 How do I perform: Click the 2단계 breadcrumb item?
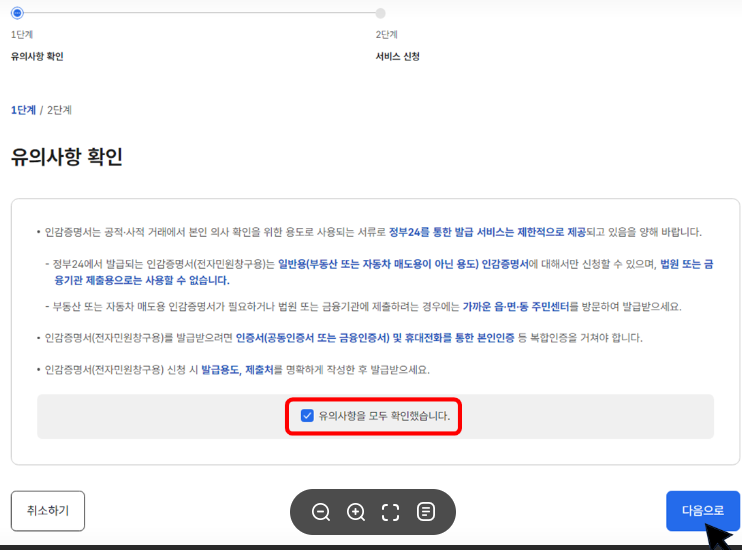pyautogui.click(x=59, y=110)
